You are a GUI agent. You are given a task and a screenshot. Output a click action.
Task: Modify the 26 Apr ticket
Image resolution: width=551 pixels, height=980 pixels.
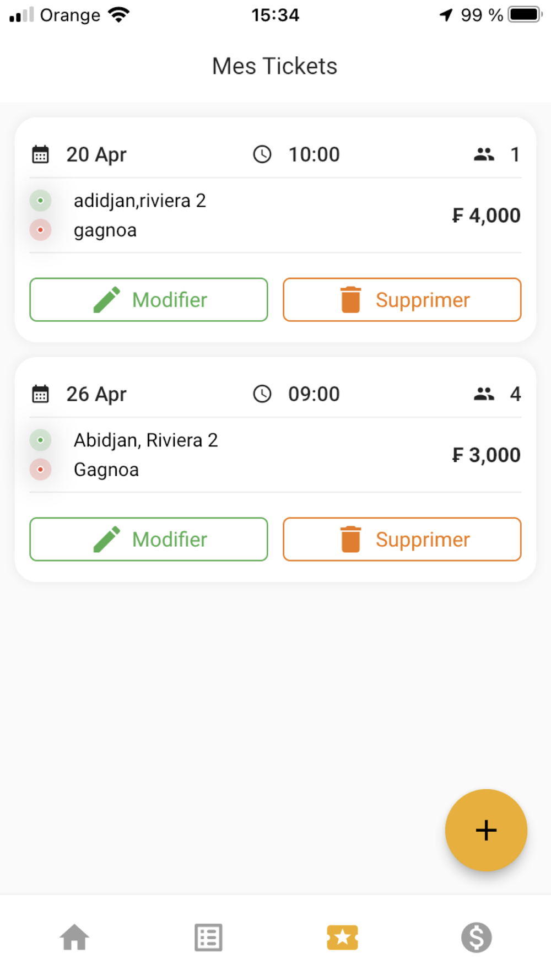(149, 539)
